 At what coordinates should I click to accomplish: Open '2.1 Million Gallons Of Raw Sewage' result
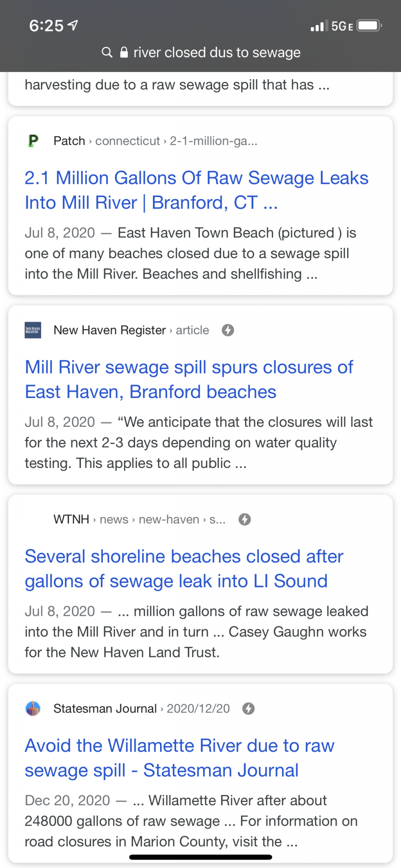(196, 190)
